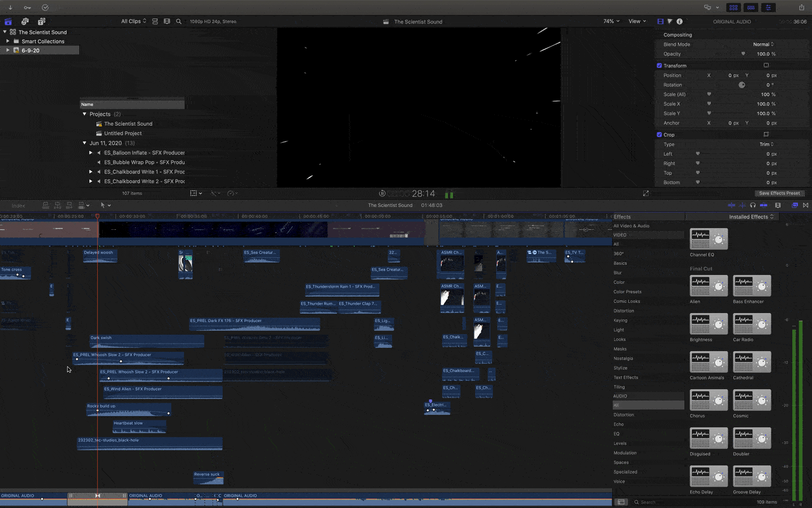The height and width of the screenshot is (508, 812).
Task: Show the Titles and Generators sidebar
Action: pyautogui.click(x=41, y=21)
